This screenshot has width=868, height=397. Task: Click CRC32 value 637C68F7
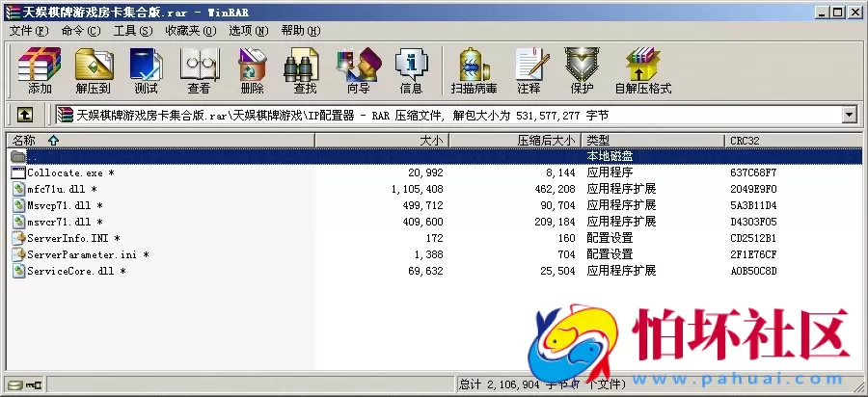coord(753,173)
